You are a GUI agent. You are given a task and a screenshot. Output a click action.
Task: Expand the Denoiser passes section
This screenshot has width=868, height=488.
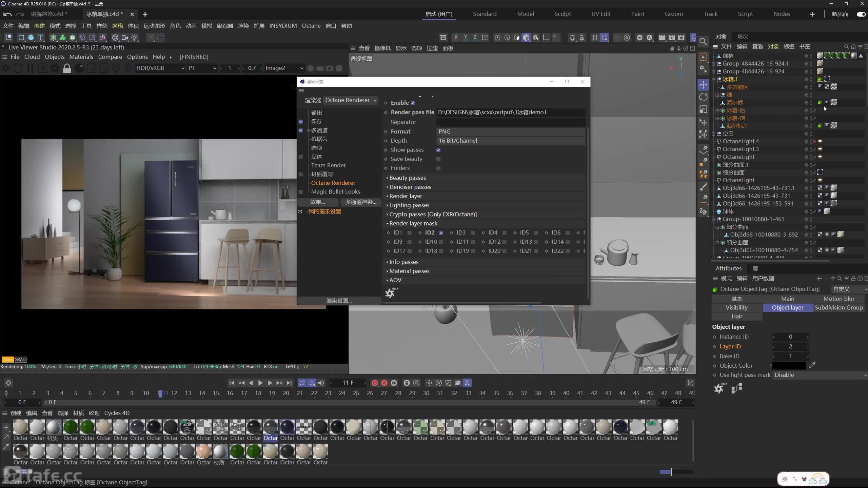(x=410, y=187)
